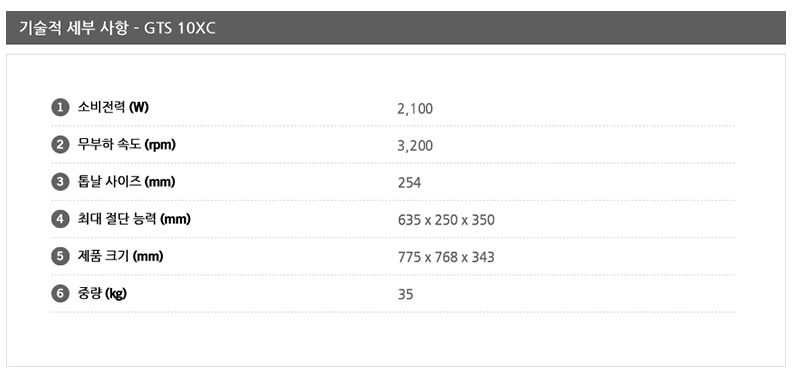Click the GTS 10XC model name
The height and width of the screenshot is (375, 794).
[180, 28]
